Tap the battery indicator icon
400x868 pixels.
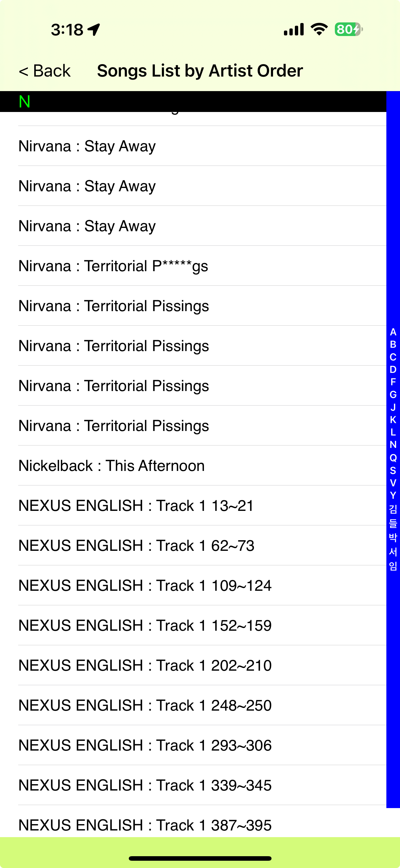click(x=348, y=29)
